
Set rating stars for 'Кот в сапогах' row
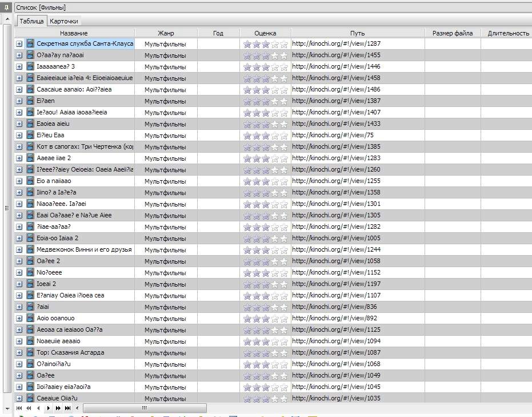[x=266, y=147]
